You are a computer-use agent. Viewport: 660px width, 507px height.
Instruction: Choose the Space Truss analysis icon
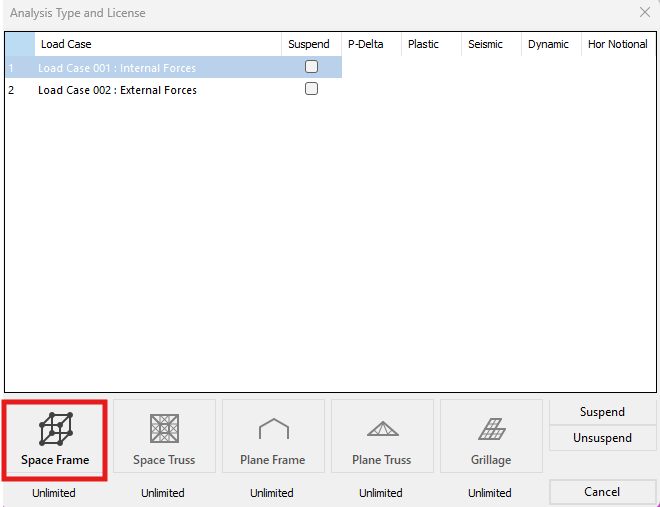pyautogui.click(x=164, y=437)
